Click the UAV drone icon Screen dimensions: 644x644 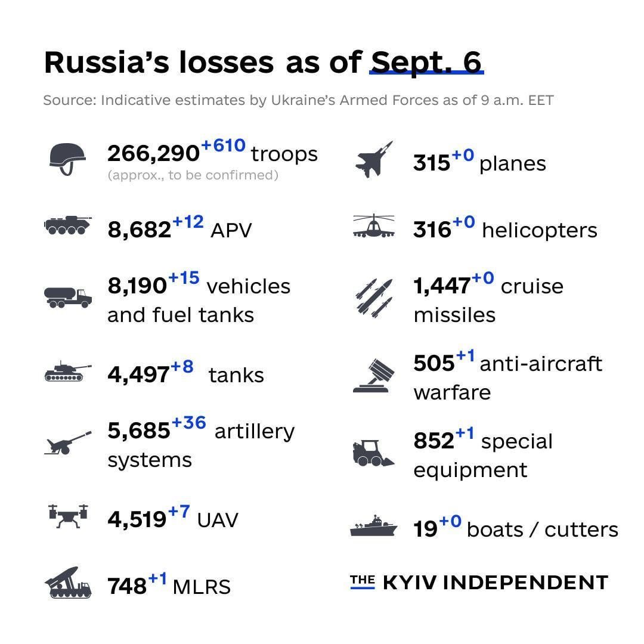click(x=68, y=516)
